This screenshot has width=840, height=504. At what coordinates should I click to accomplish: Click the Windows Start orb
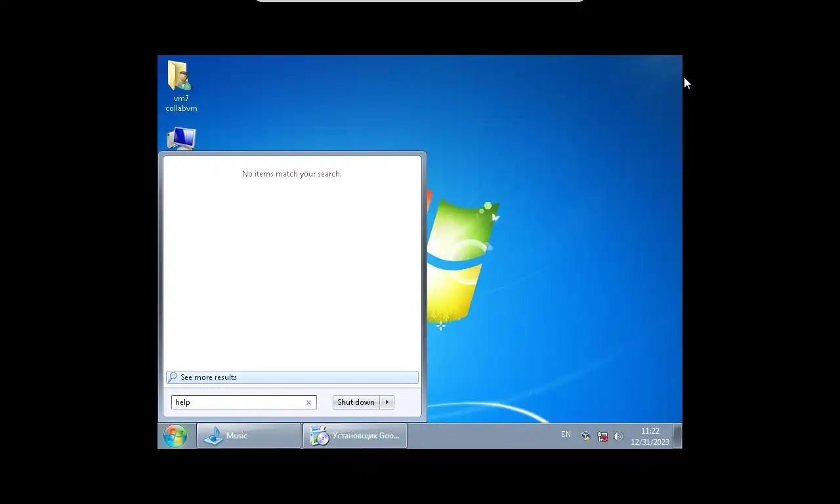coord(175,436)
